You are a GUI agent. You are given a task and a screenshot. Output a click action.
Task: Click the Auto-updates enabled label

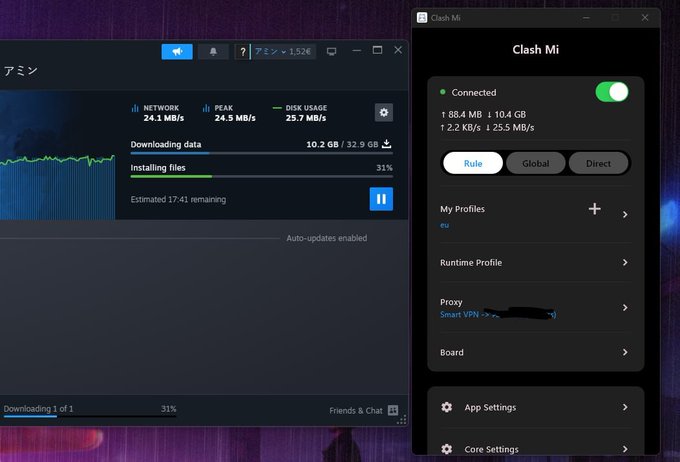(x=327, y=238)
